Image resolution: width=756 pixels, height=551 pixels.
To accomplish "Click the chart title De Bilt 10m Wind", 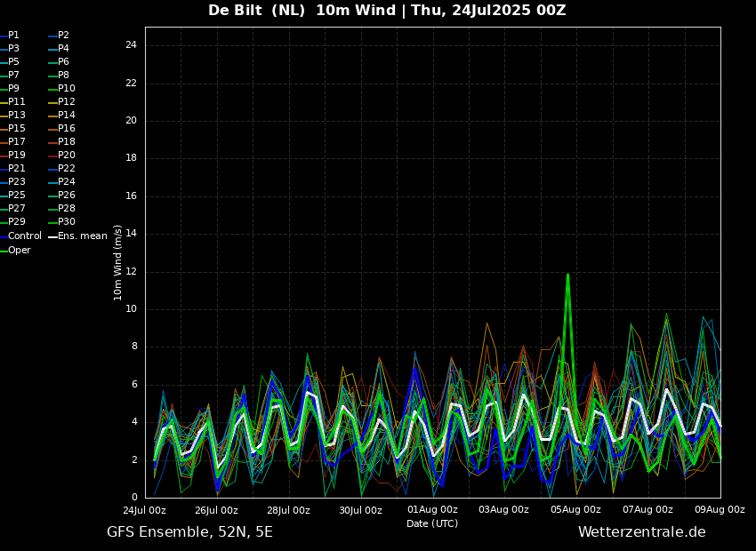I will pos(387,11).
